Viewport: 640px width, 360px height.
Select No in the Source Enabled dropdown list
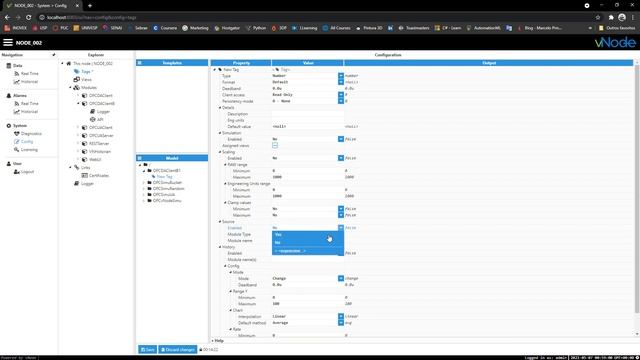coord(308,243)
